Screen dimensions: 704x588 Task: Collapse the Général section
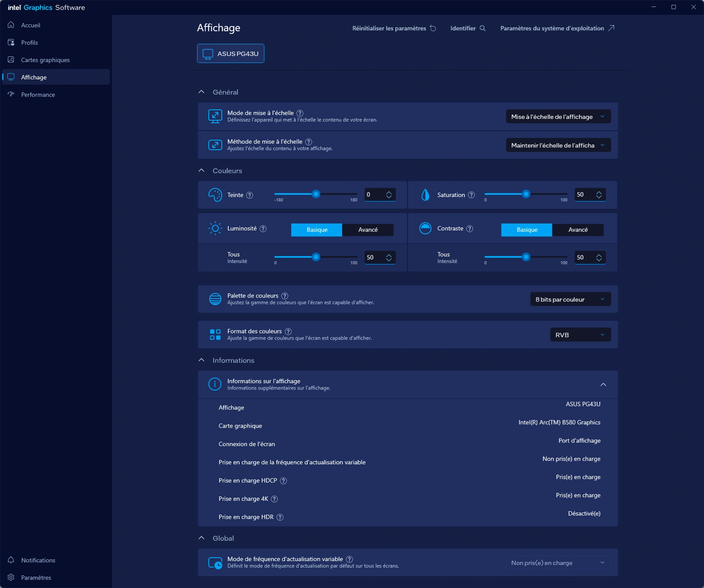[x=201, y=92]
